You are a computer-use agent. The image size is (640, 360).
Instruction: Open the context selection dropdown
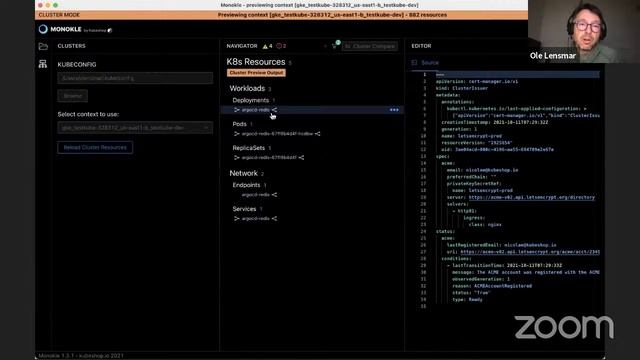click(135, 128)
